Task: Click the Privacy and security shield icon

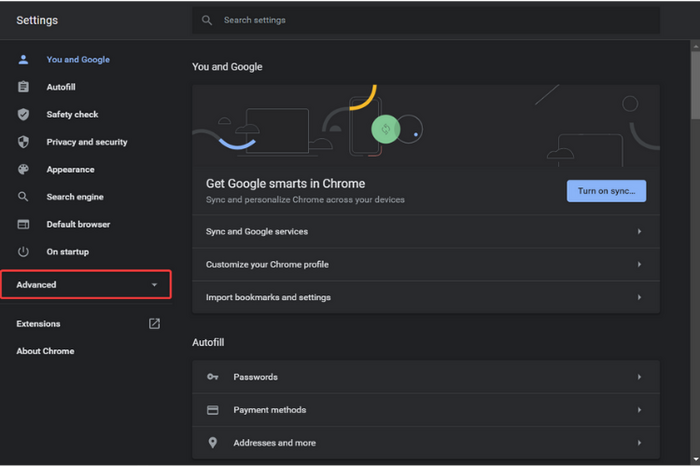Action: pos(23,142)
